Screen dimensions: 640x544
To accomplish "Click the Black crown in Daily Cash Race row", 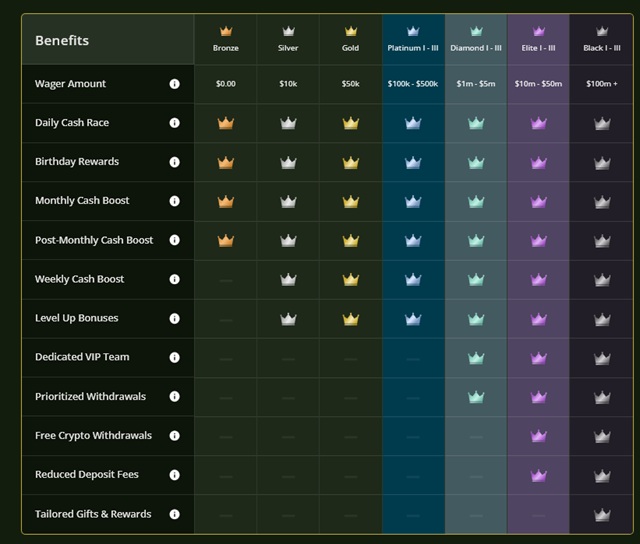I will [x=602, y=123].
